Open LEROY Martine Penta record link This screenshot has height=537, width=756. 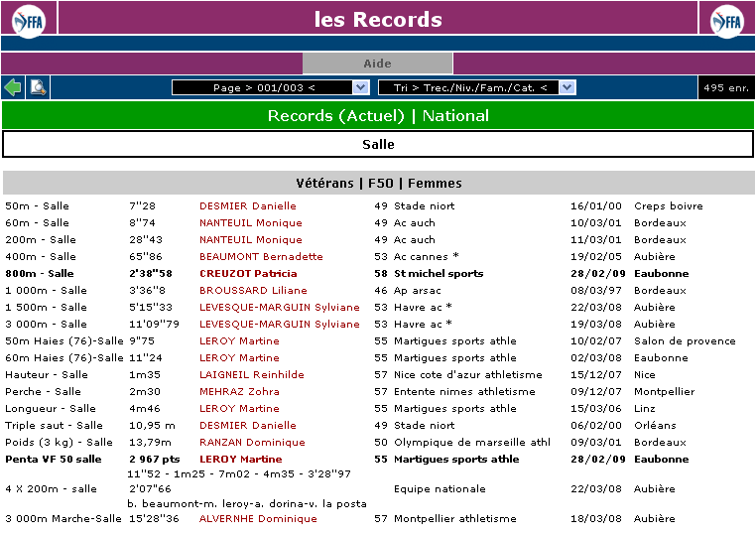click(240, 460)
